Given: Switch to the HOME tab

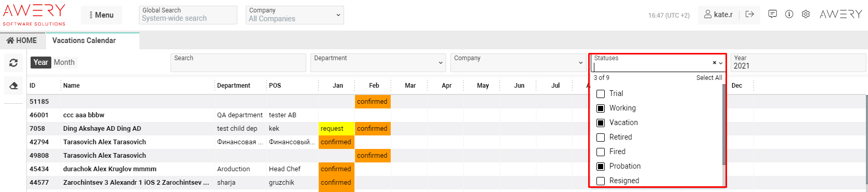Looking at the screenshot, I should (22, 40).
